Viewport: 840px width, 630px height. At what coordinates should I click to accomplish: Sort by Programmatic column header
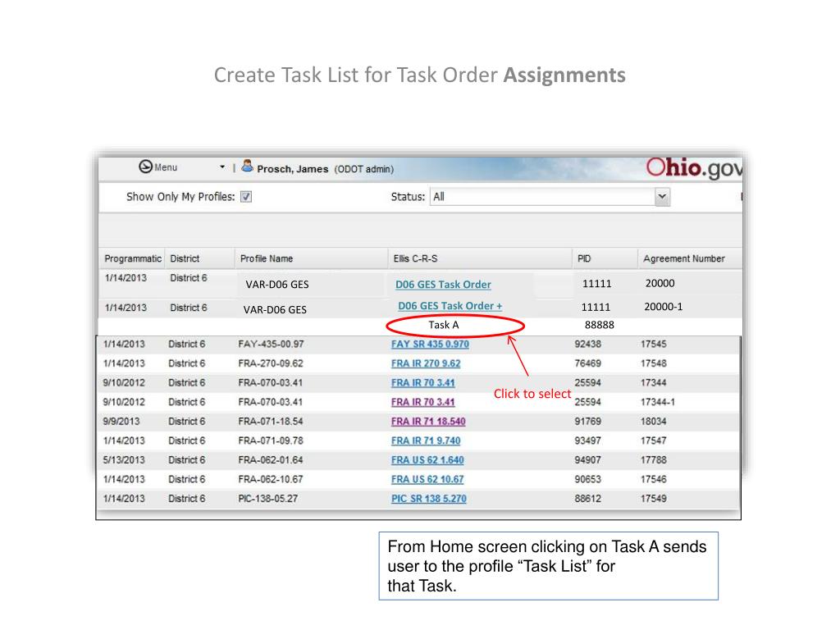tap(133, 258)
